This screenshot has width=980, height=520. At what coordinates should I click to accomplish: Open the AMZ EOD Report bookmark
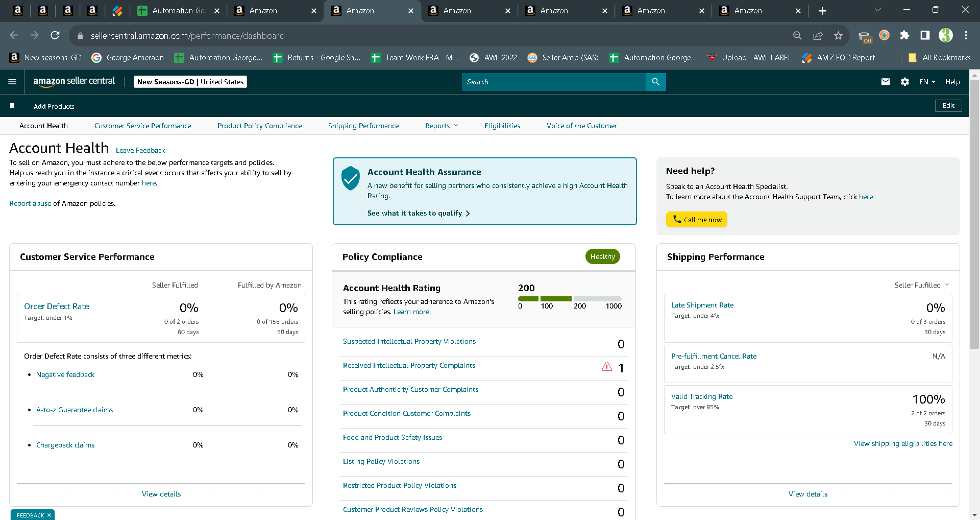click(839, 58)
